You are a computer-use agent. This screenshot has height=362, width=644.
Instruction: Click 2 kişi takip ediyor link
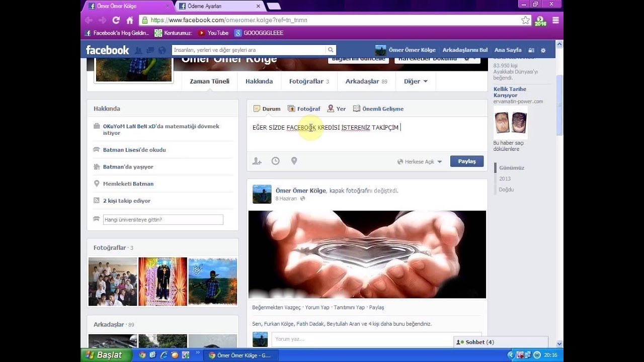(127, 201)
